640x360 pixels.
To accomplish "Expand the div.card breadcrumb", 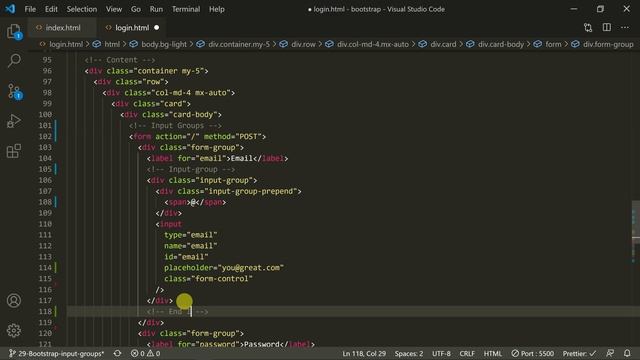I will tap(443, 44).
